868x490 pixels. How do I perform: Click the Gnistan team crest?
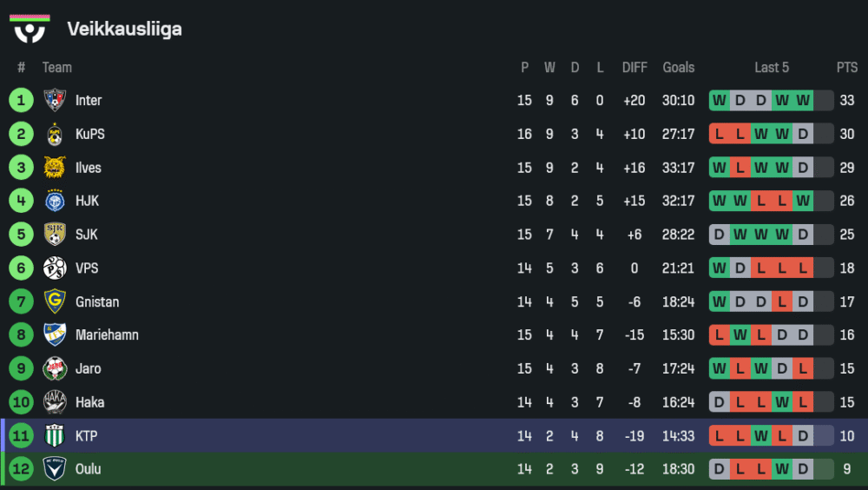[55, 301]
